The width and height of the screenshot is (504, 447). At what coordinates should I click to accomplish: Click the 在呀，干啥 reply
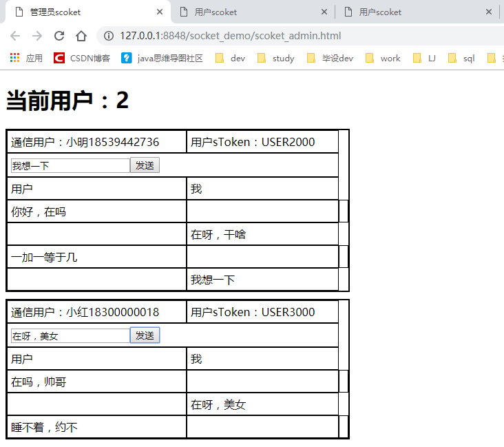tap(218, 234)
